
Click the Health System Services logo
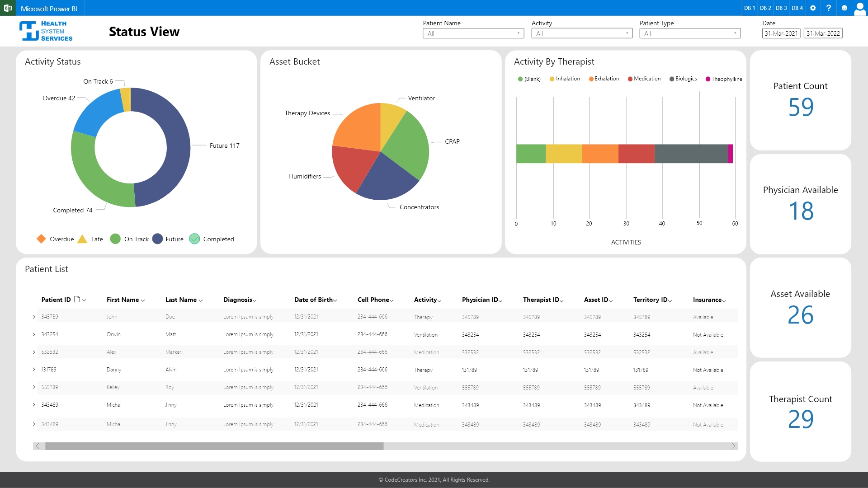coord(45,31)
